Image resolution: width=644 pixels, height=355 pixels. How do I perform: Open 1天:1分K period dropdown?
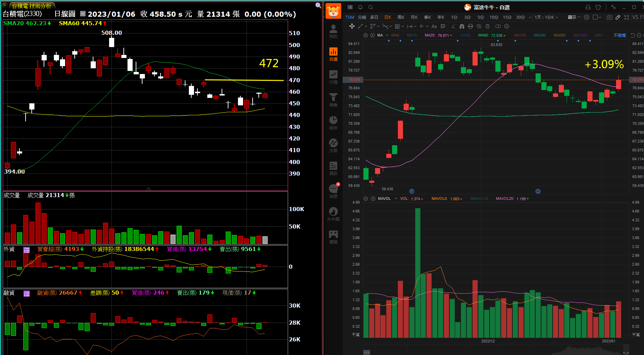[x=546, y=17]
